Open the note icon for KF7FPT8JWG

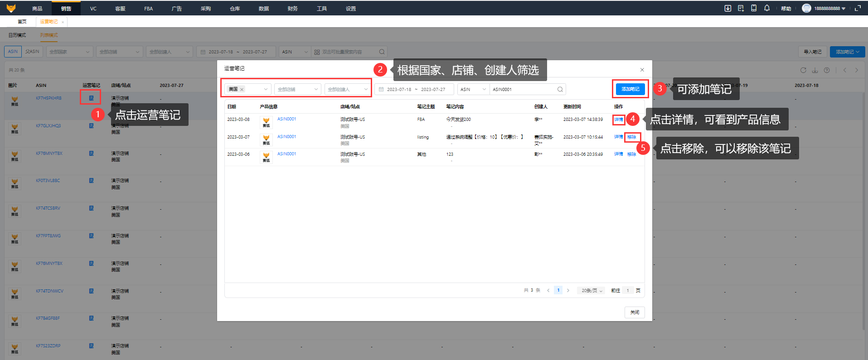click(91, 236)
